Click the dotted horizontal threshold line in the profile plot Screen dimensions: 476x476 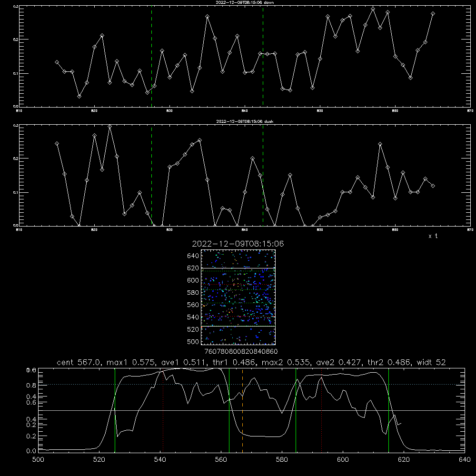(x=251, y=384)
